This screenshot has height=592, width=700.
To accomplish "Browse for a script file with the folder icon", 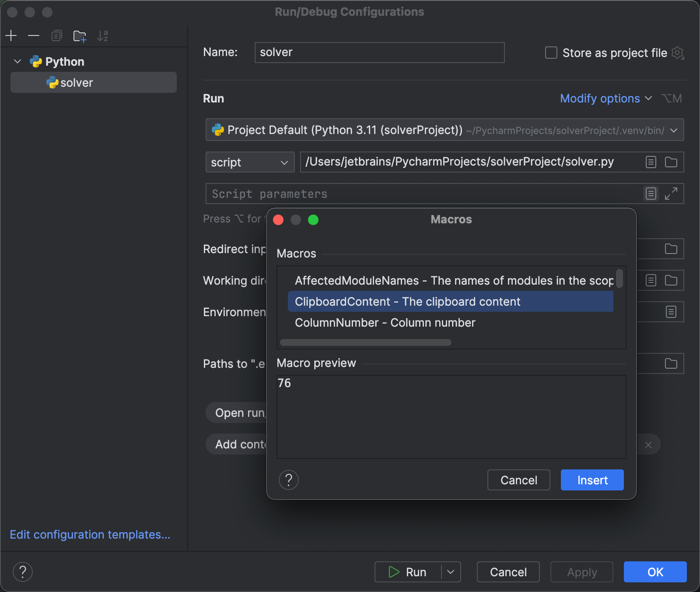I will click(671, 162).
